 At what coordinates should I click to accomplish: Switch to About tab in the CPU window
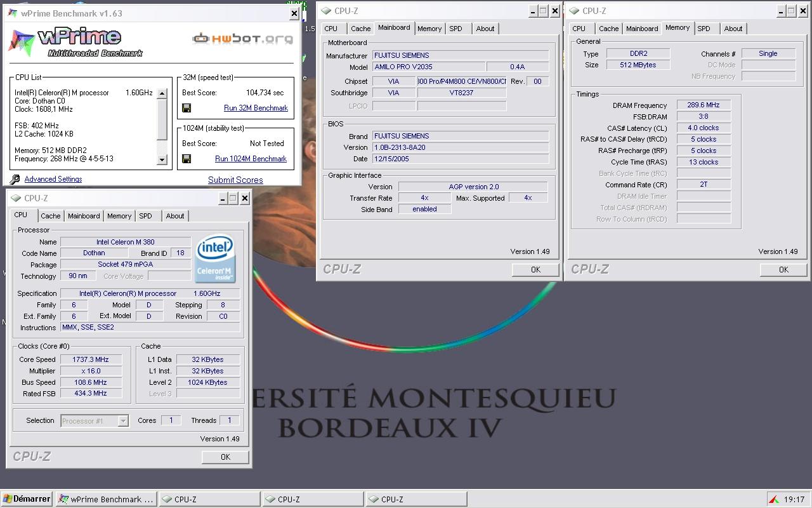point(175,216)
